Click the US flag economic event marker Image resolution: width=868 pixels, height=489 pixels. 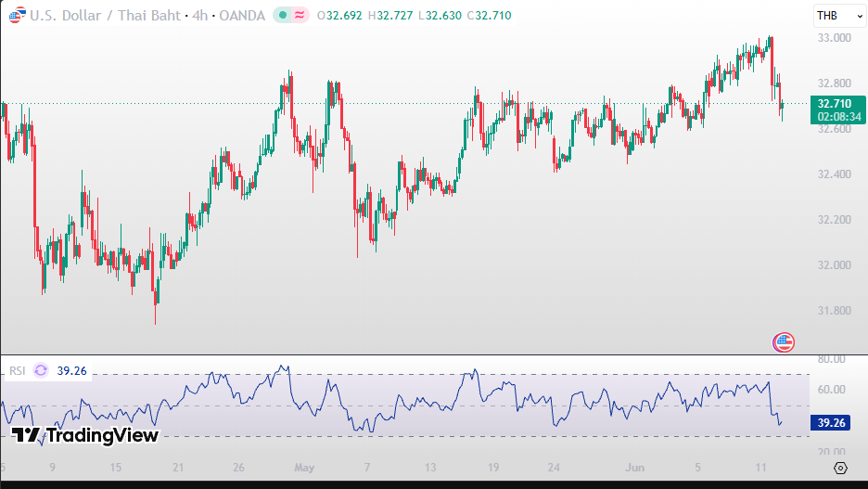[x=784, y=342]
